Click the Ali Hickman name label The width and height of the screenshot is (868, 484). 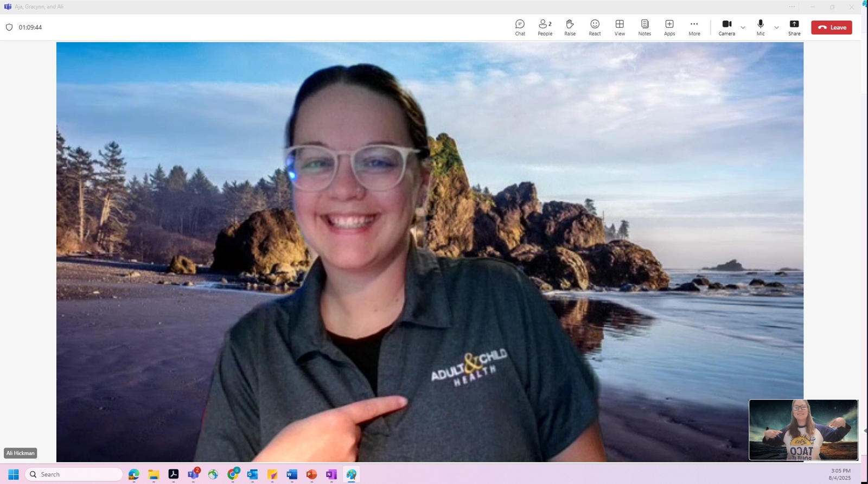tap(21, 453)
